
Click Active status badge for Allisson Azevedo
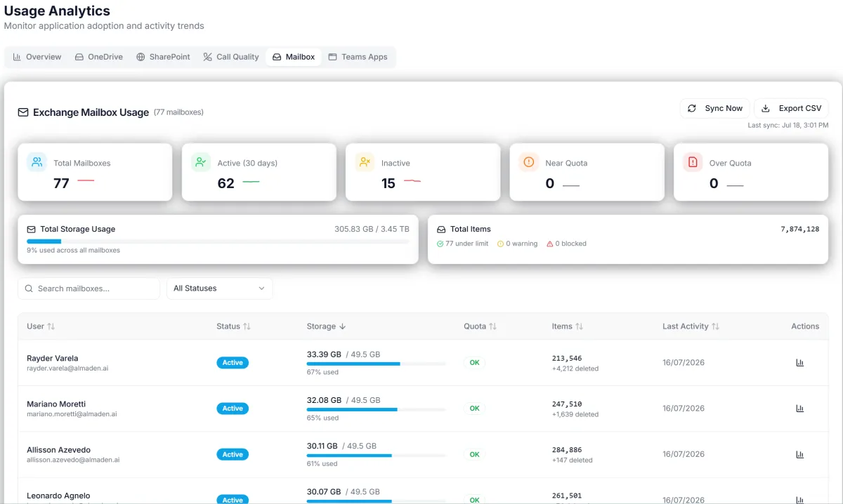point(233,455)
